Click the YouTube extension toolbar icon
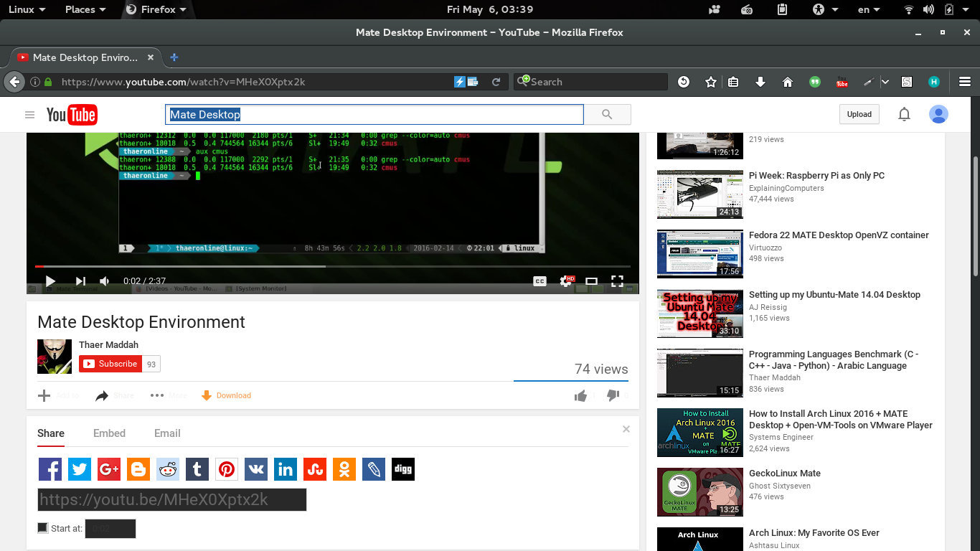The height and width of the screenshot is (551, 980). (842, 82)
